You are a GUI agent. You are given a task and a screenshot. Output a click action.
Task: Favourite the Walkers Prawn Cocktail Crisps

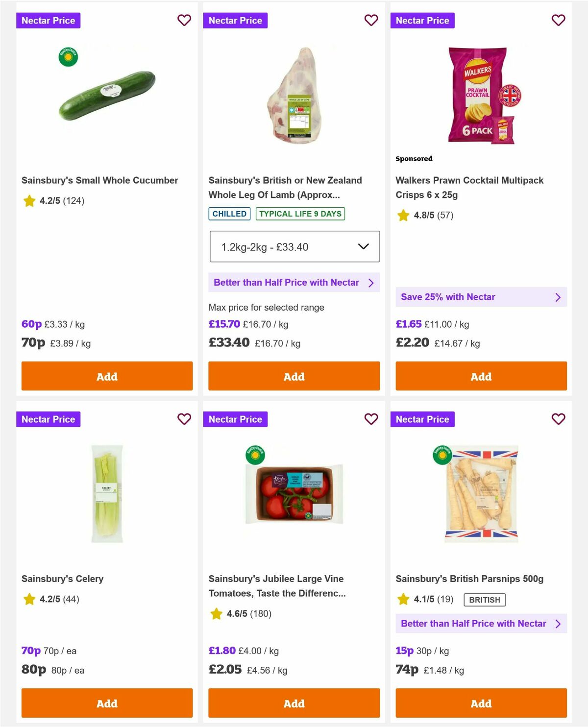pyautogui.click(x=558, y=20)
